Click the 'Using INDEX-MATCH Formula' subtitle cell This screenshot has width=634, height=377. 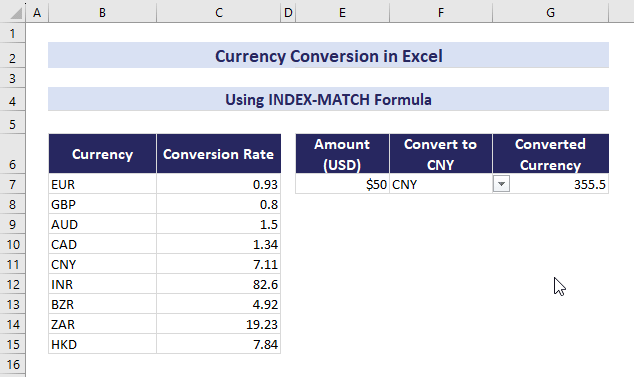328,99
